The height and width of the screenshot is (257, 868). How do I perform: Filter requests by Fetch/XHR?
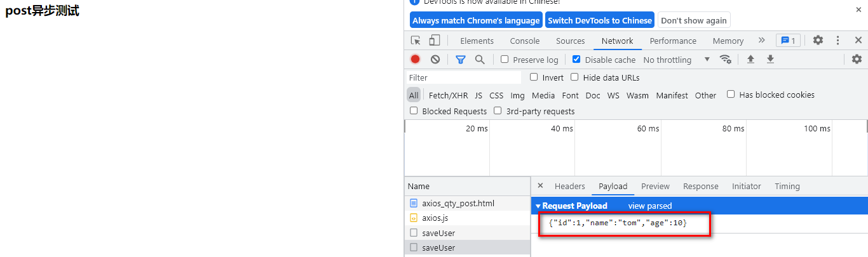(x=448, y=95)
